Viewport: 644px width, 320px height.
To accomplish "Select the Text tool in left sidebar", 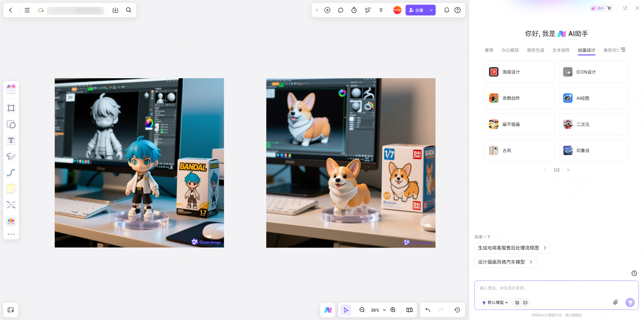I will 11,140.
